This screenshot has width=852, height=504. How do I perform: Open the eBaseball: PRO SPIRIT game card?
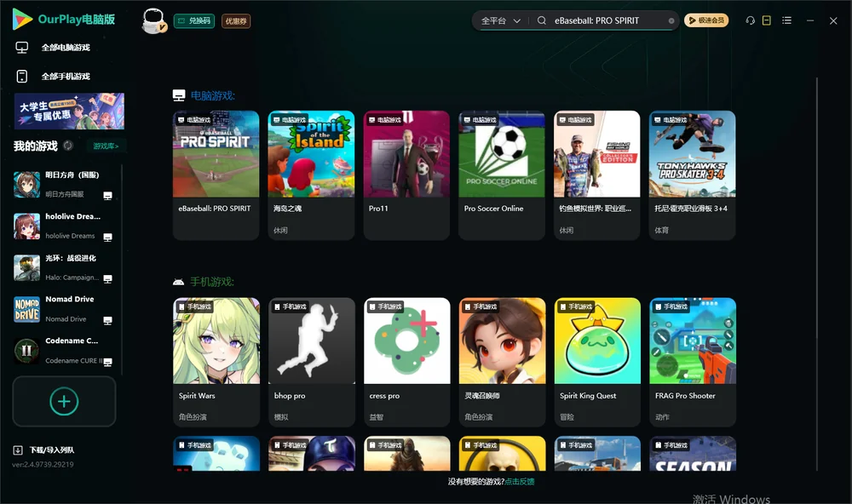[216, 175]
